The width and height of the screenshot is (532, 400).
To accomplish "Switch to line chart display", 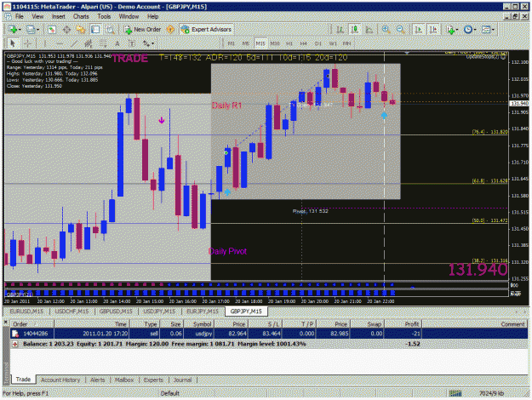I will pyautogui.click(x=369, y=30).
